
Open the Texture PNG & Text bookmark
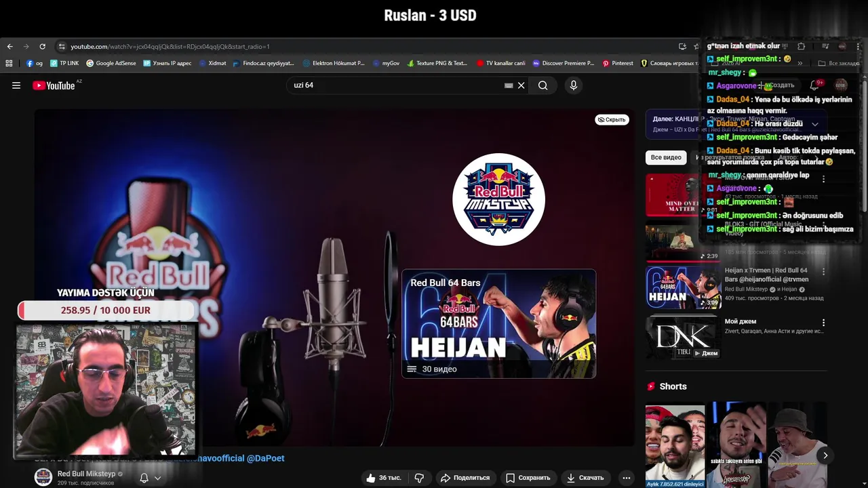tap(437, 63)
